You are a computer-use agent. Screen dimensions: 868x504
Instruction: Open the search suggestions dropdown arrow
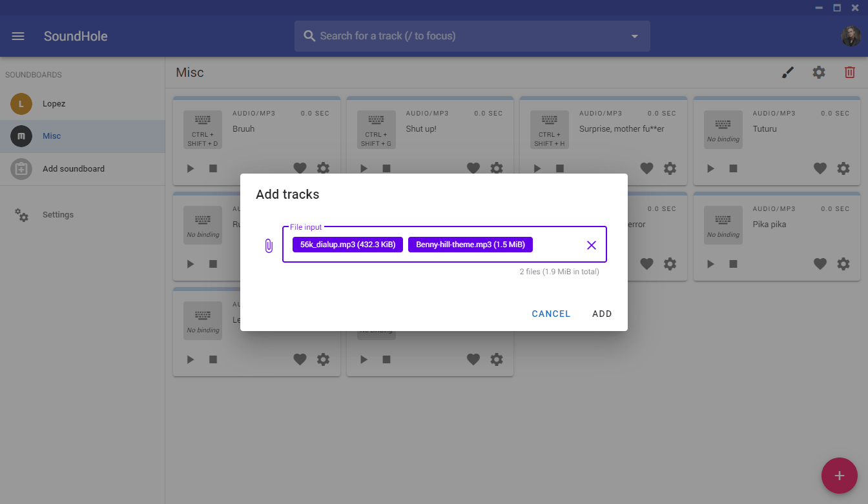pos(634,36)
